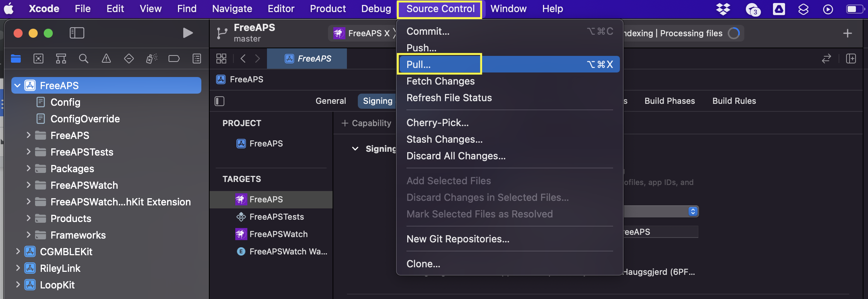Open the FreeAPS X scheme selector

(x=361, y=33)
